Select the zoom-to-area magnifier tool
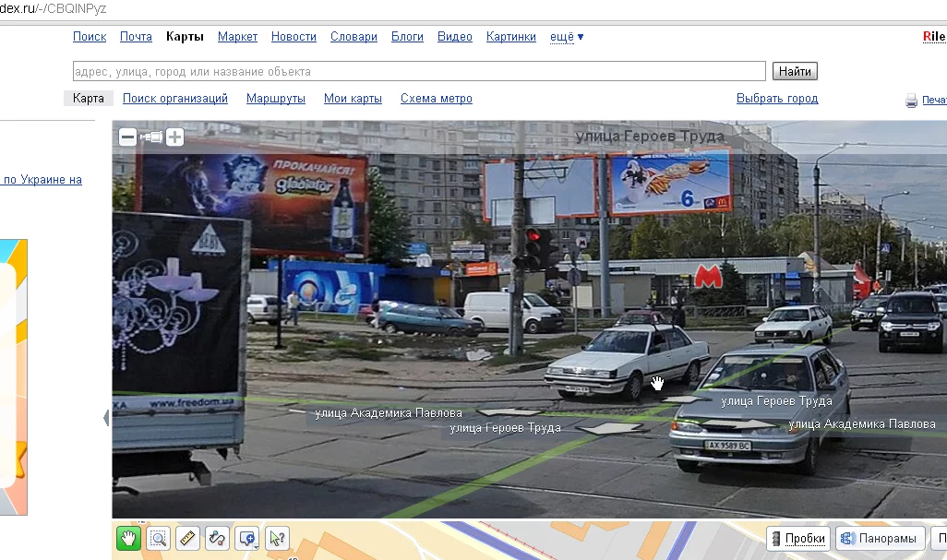The image size is (947, 560). (158, 538)
